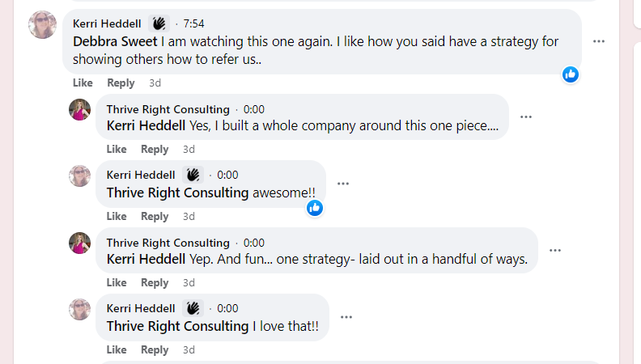Jump to 7:54 video timestamp

click(x=194, y=23)
